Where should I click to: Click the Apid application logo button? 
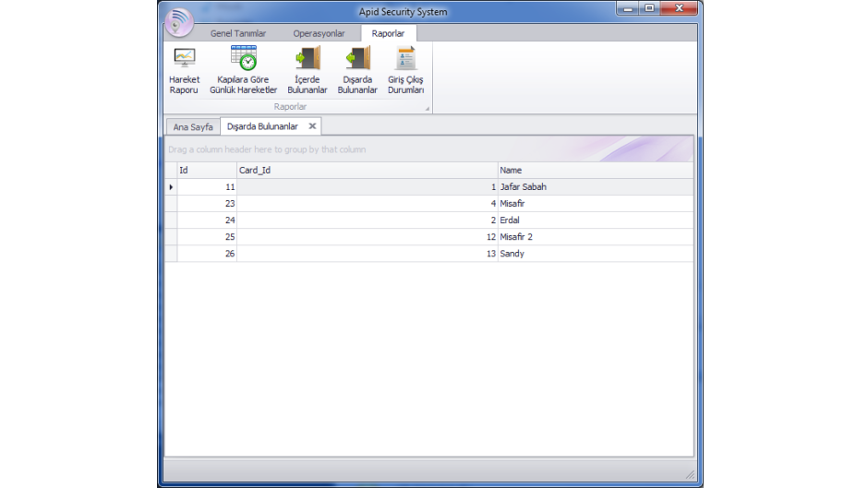pyautogui.click(x=179, y=22)
